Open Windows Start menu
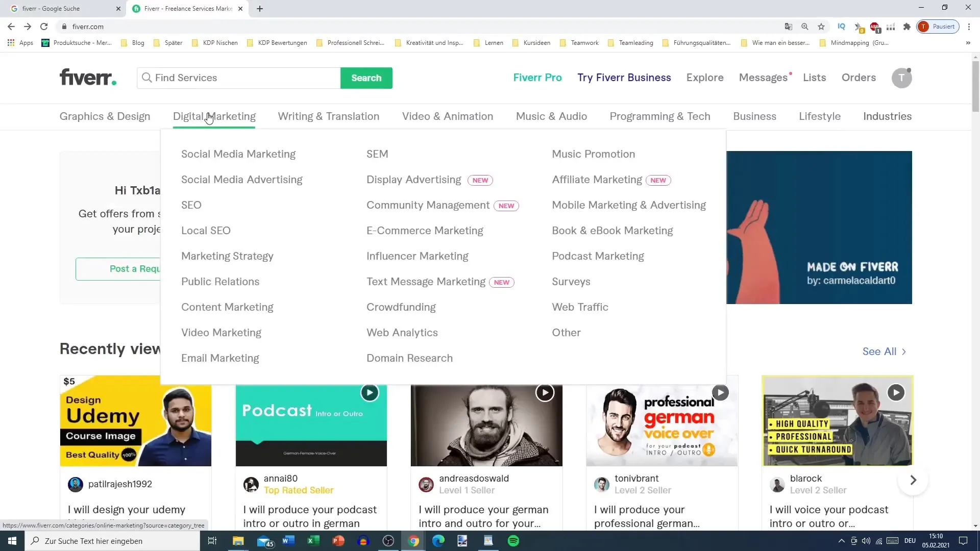This screenshot has height=551, width=980. [x=12, y=541]
